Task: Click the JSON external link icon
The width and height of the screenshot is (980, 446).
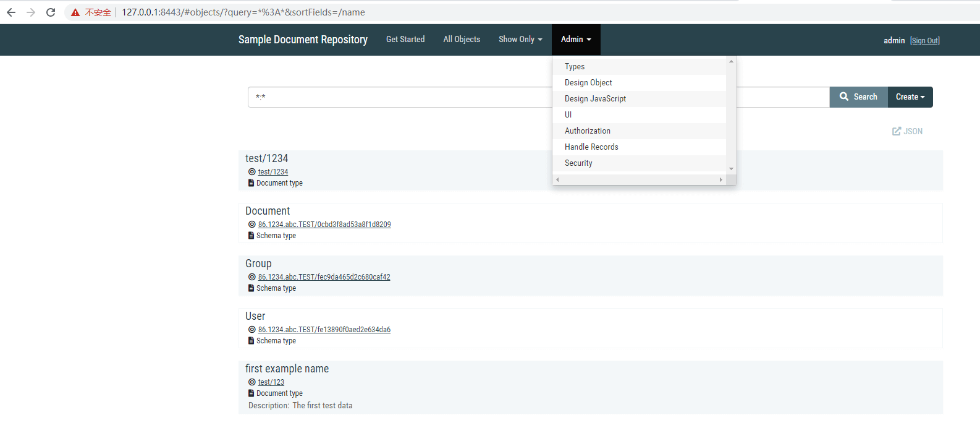Action: (897, 131)
